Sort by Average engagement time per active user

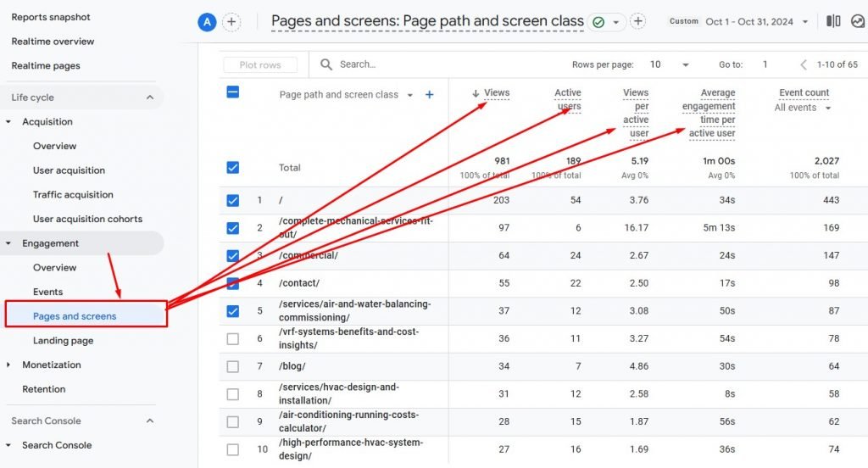pos(709,113)
